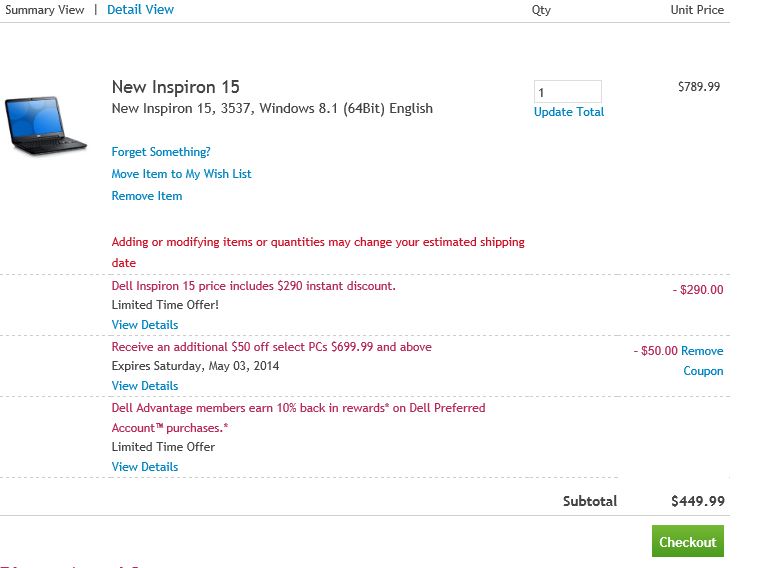Move Item to My Wish List
Screen dimensions: 765x568
[x=181, y=174]
